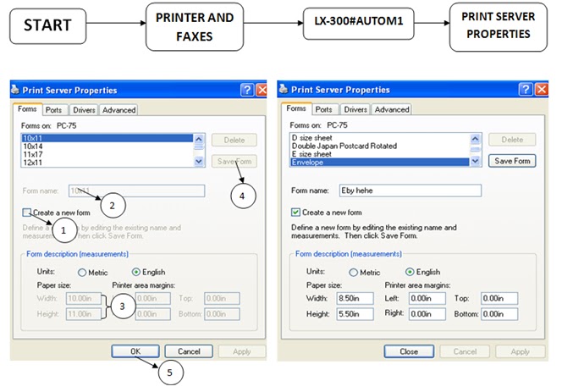Click Left margin field in right dialog
This screenshot has width=562, height=392.
(427, 298)
